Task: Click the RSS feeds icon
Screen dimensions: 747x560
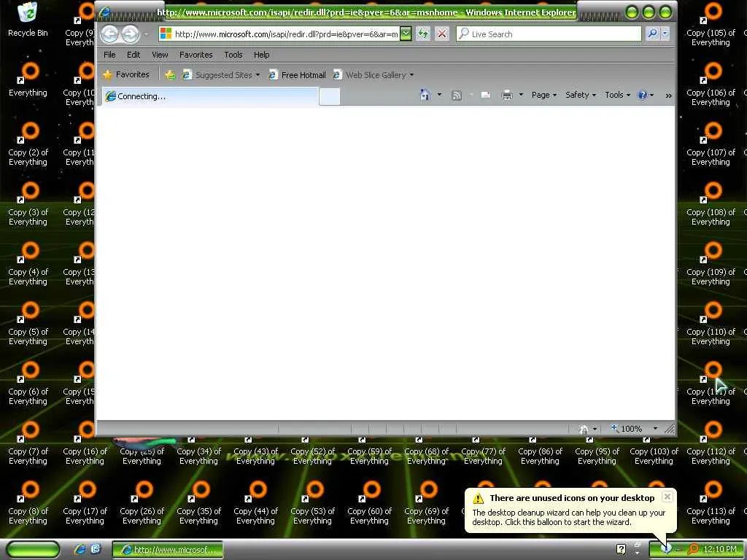Action: tap(457, 96)
